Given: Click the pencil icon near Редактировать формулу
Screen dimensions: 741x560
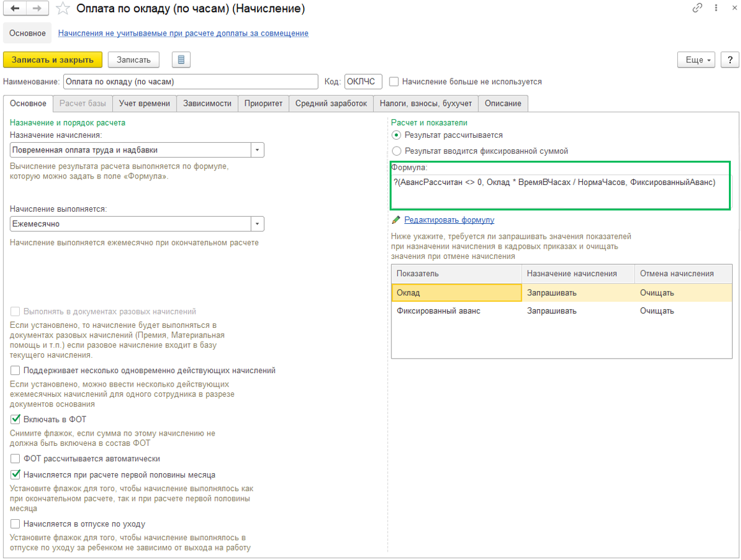Looking at the screenshot, I should pyautogui.click(x=396, y=220).
